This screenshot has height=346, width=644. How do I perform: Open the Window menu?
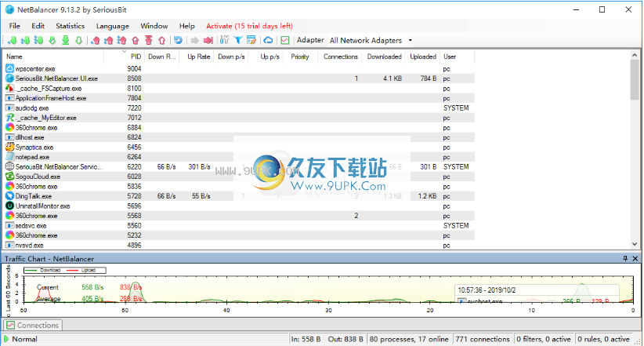pos(154,26)
